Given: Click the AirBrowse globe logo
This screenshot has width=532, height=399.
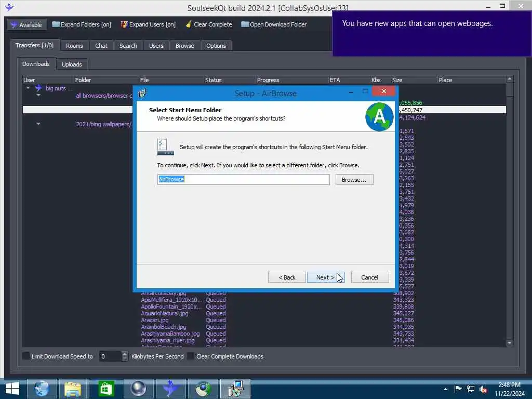Looking at the screenshot, I should [x=379, y=117].
